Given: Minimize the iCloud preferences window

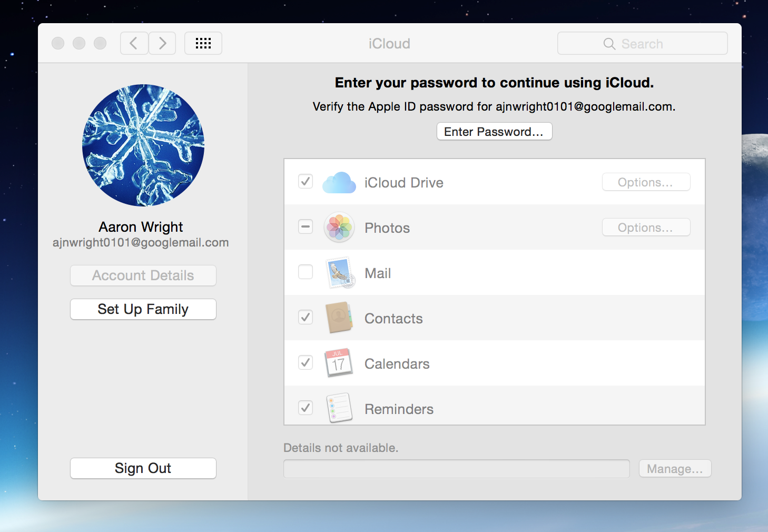Looking at the screenshot, I should 79,43.
